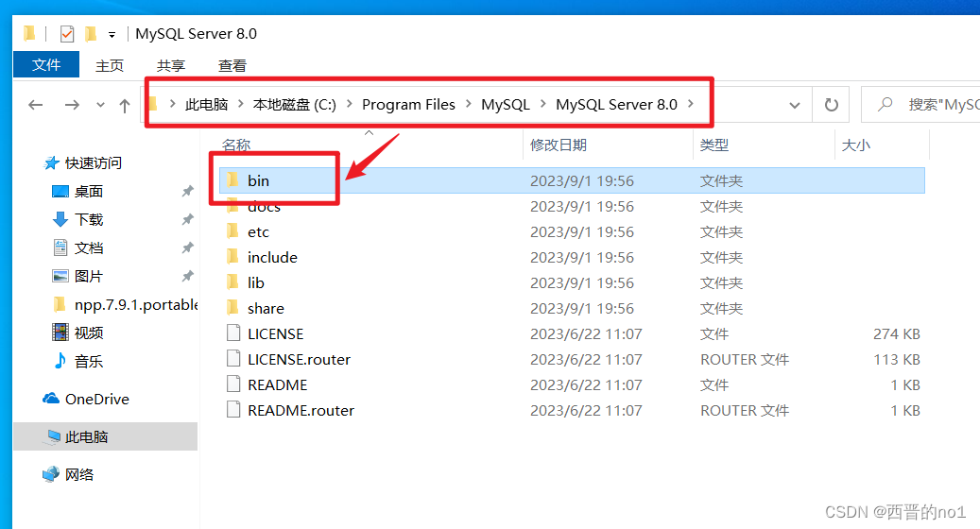Expand chevron after 此电脑 in address bar

[241, 104]
